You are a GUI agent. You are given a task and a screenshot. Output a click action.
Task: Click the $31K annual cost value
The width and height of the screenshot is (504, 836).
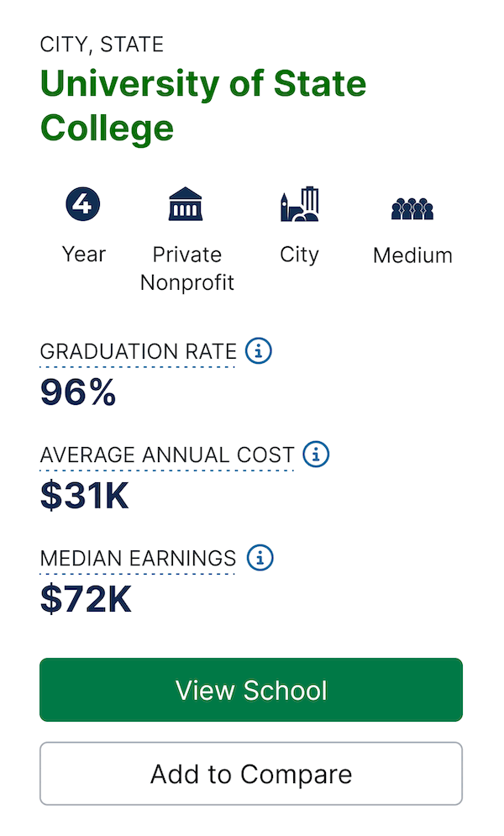pyautogui.click(x=85, y=496)
